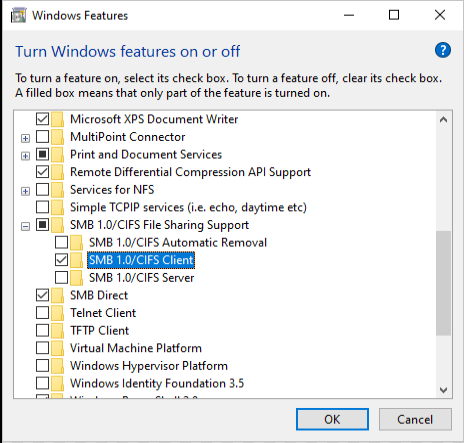Click the Windows Features title bar icon
Viewport: 464px width, 443px height.
pos(18,16)
